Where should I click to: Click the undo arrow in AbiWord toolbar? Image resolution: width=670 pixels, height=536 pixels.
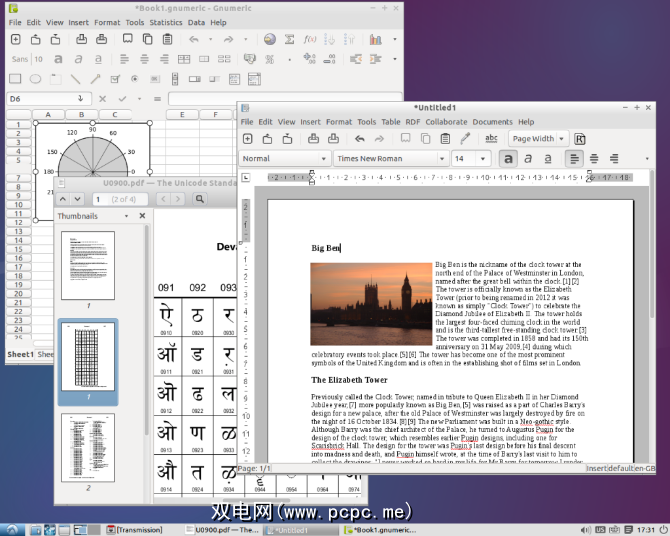[x=361, y=139]
